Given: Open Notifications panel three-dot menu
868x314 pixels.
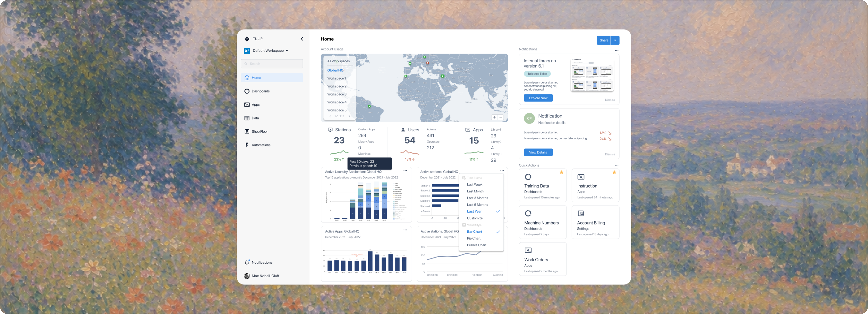Looking at the screenshot, I should tap(616, 50).
